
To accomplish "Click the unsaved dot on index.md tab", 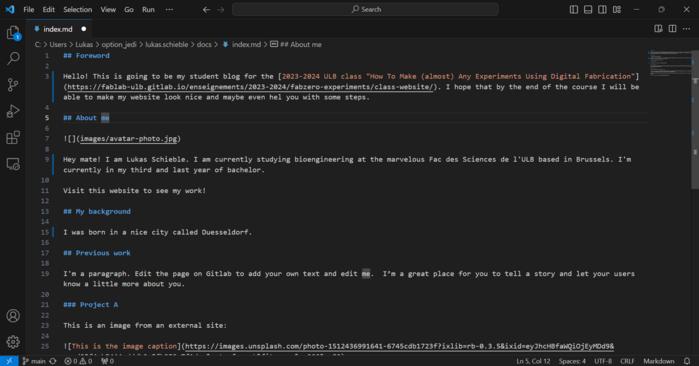I will 83,29.
